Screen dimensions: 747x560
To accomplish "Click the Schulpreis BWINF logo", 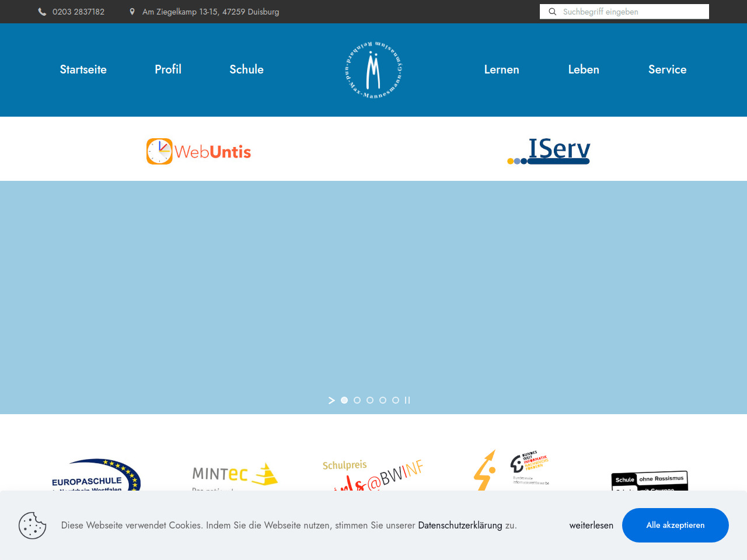I will 372,475.
